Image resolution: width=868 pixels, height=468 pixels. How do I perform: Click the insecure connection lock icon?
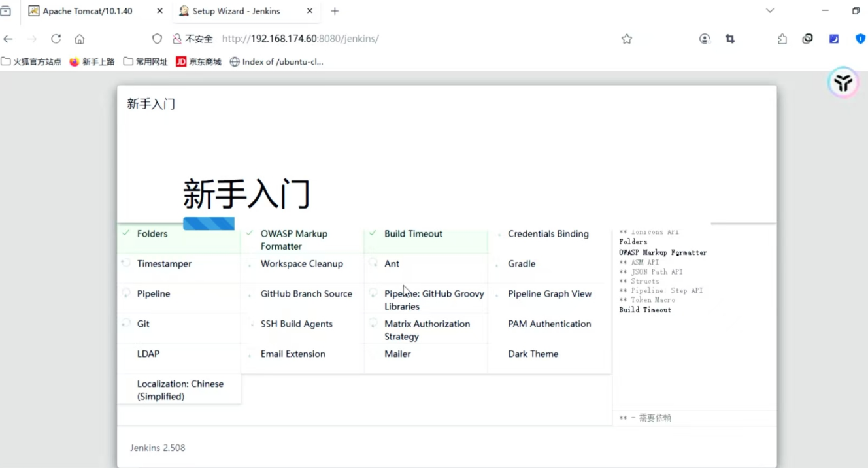(x=176, y=39)
